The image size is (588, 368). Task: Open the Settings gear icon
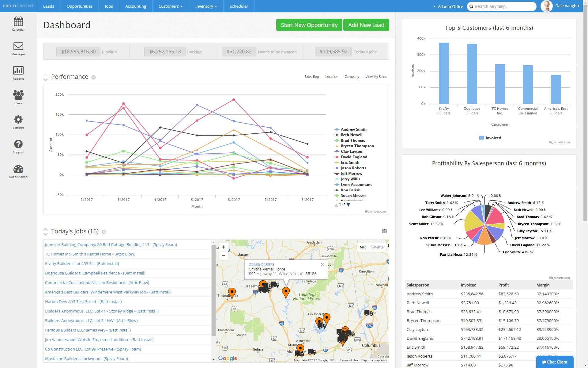pyautogui.click(x=18, y=122)
